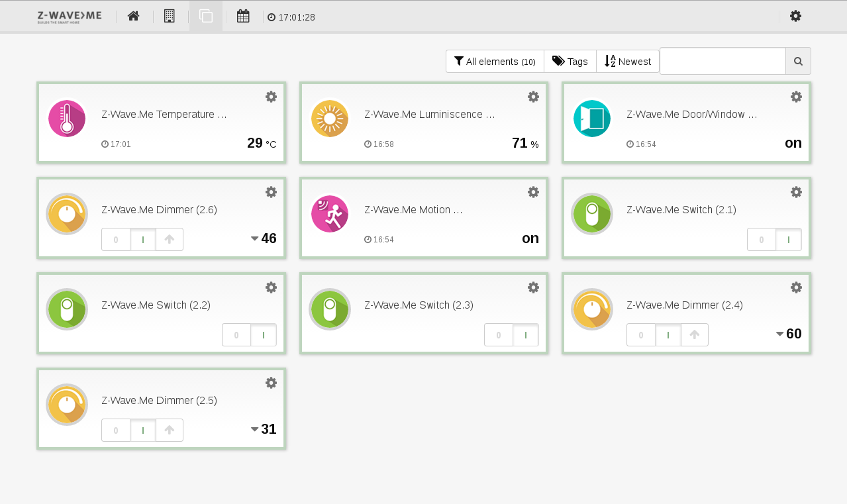
Task: Set Dimmer (2.4) to full with up arrow
Action: click(x=695, y=335)
